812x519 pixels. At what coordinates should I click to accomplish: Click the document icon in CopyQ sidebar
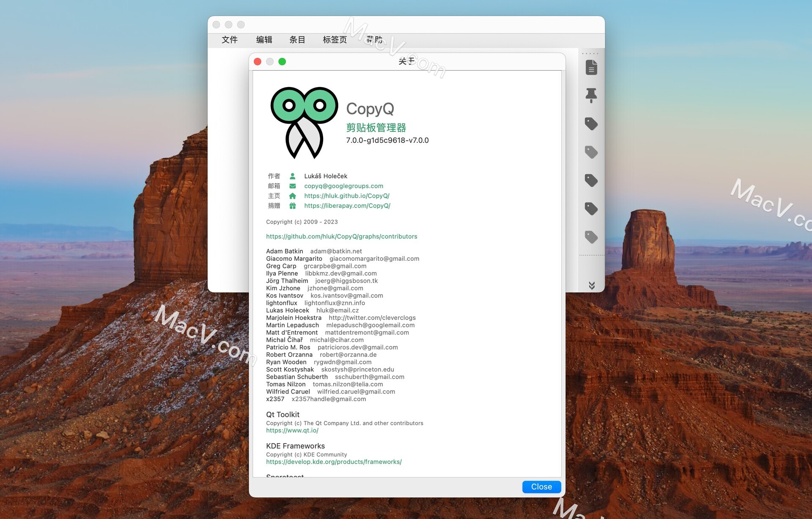[591, 67]
